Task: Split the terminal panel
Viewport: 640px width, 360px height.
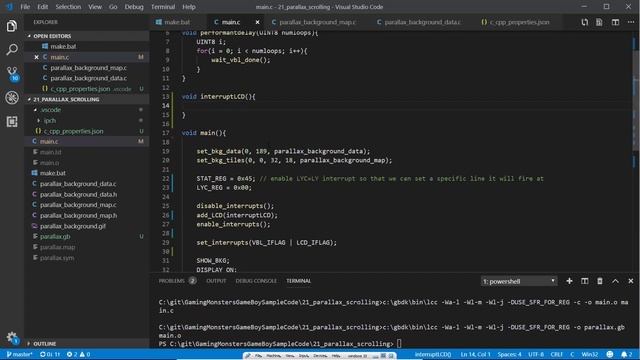Action: click(x=584, y=281)
